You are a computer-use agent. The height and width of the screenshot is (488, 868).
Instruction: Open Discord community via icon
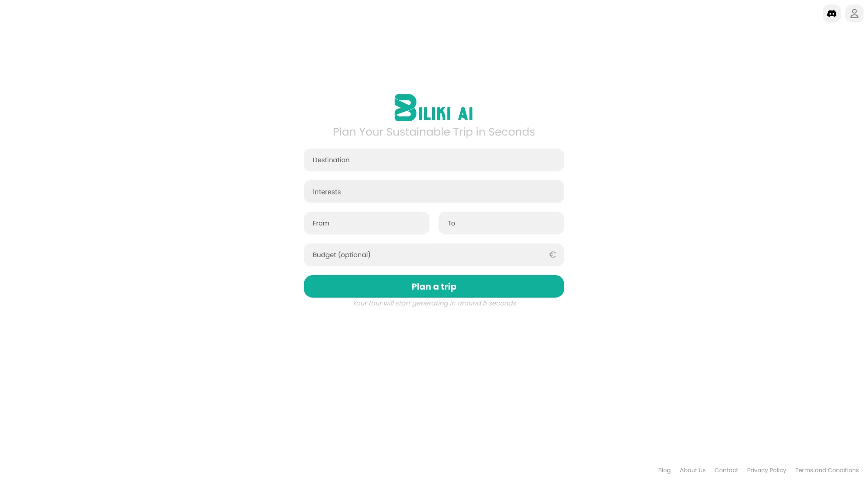[832, 14]
